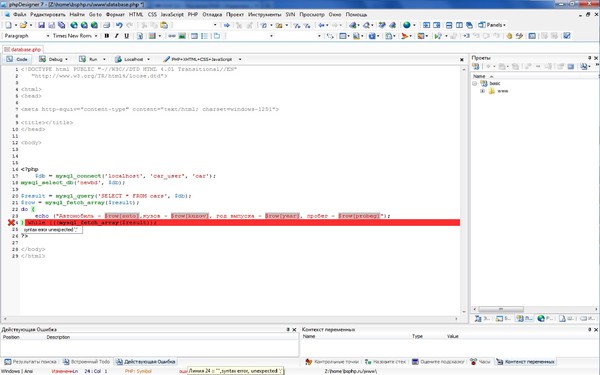Screen dimensions: 600x375
Task: Click the Localhost button
Action: (130, 59)
